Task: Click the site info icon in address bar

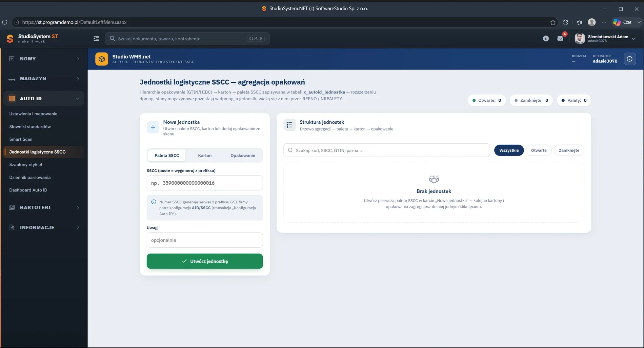Action: [x=17, y=22]
